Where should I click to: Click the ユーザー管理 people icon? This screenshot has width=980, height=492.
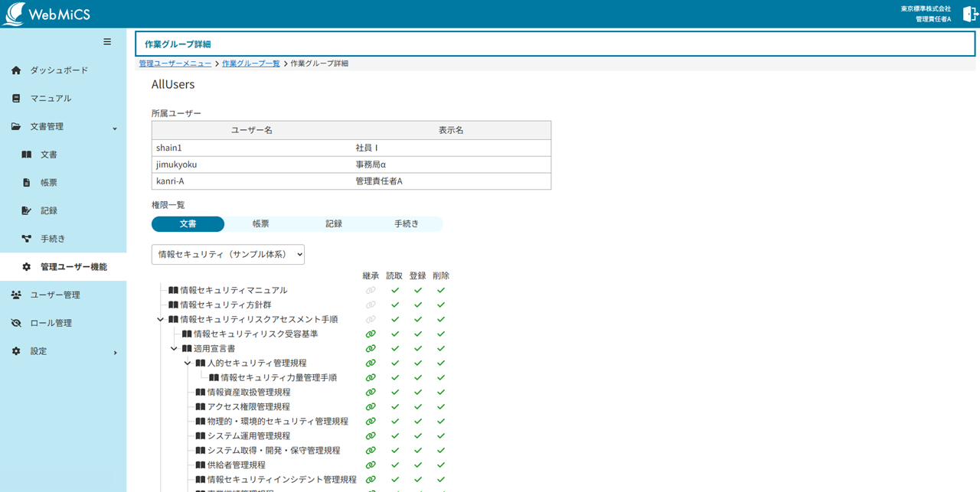click(x=16, y=295)
